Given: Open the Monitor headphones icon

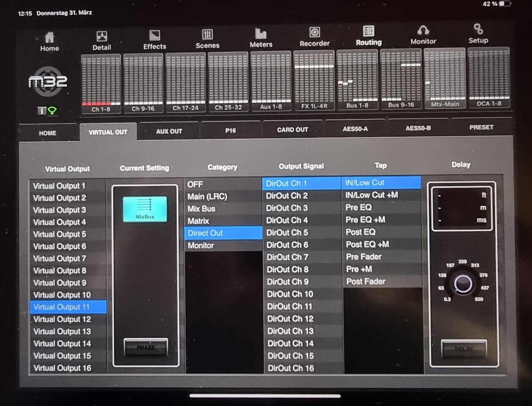Looking at the screenshot, I should (423, 35).
